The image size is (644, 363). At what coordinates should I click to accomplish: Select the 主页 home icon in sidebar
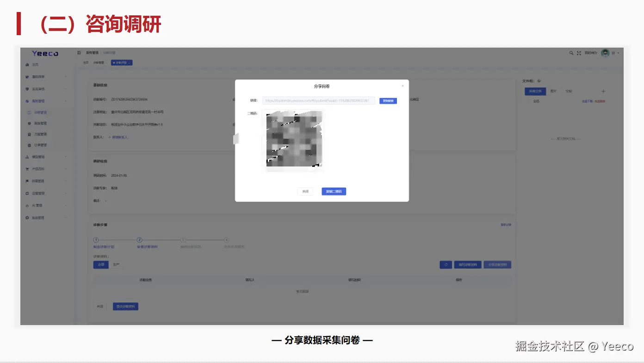(26, 64)
